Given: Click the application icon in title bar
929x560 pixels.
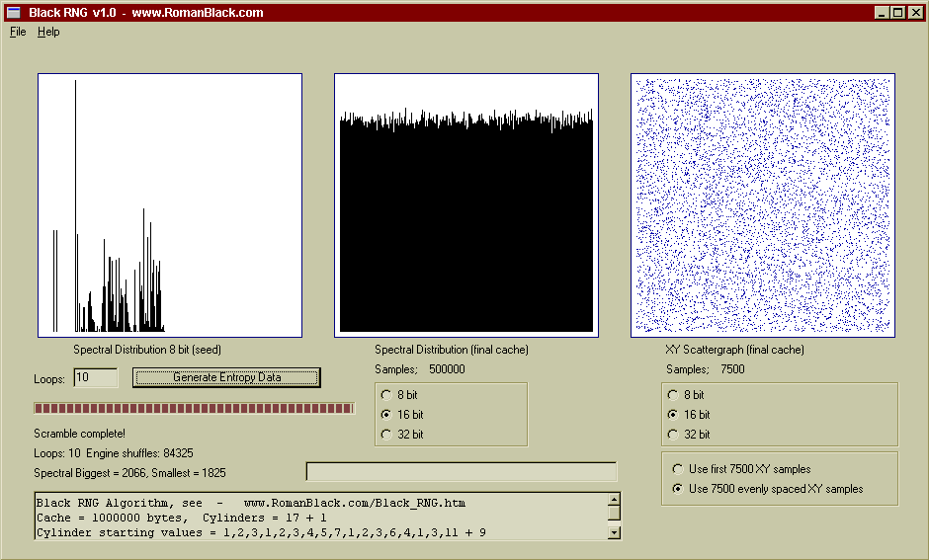Looking at the screenshot, I should (x=14, y=12).
